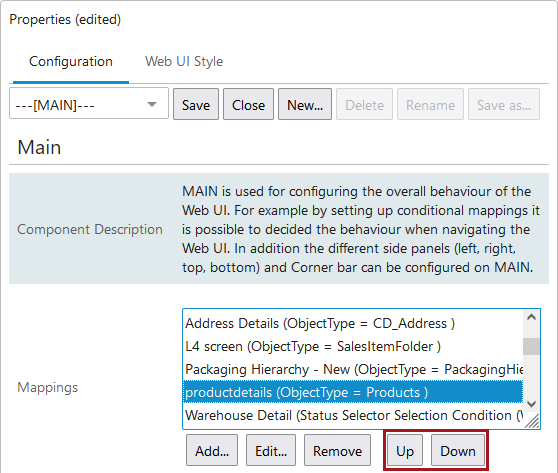This screenshot has width=558, height=473.
Task: Click the Add... mapping button
Action: point(212,450)
